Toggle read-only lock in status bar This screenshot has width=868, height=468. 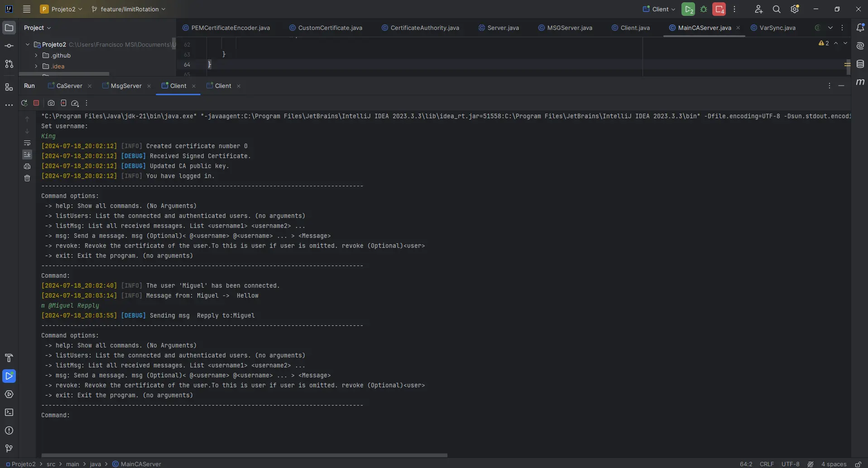[858, 464]
